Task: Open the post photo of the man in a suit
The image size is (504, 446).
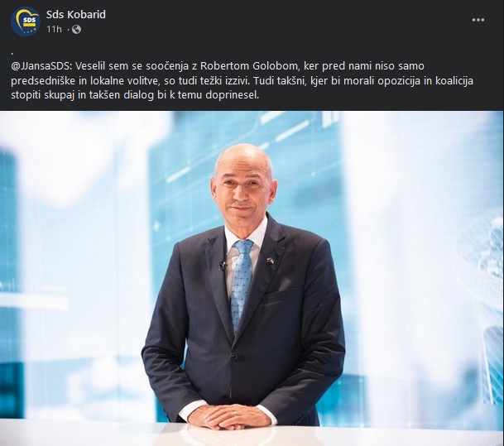Action: pos(252,278)
